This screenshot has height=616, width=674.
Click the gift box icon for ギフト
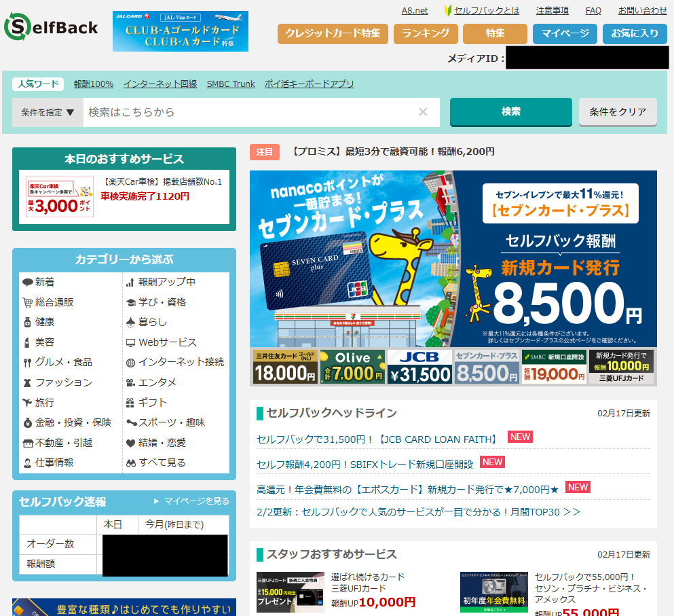click(131, 403)
